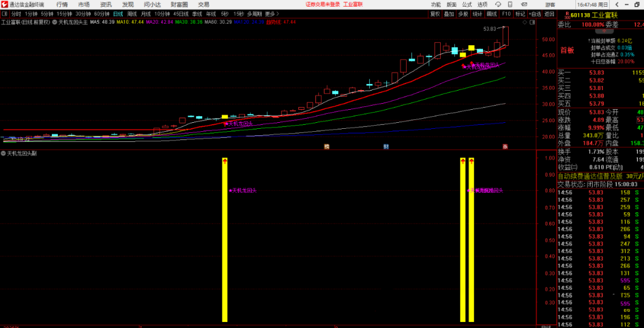
Task: Click the Tongdaxin red logo icon
Action: [5, 4]
